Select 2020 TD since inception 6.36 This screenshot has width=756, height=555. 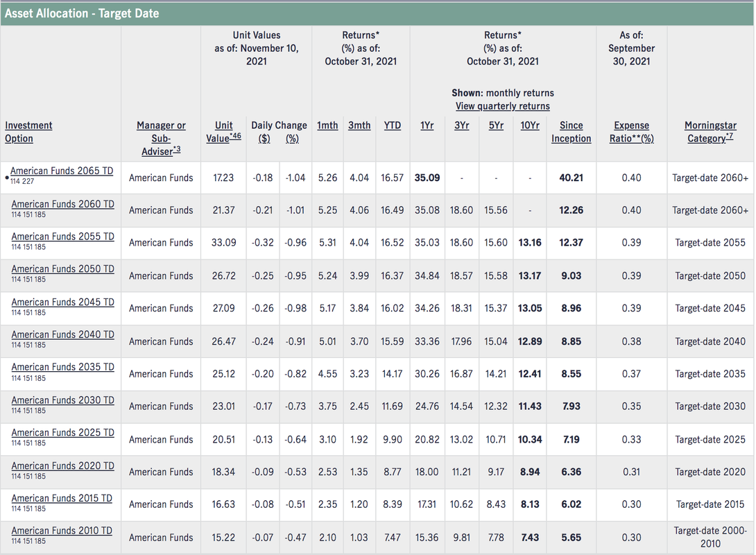pos(572,472)
